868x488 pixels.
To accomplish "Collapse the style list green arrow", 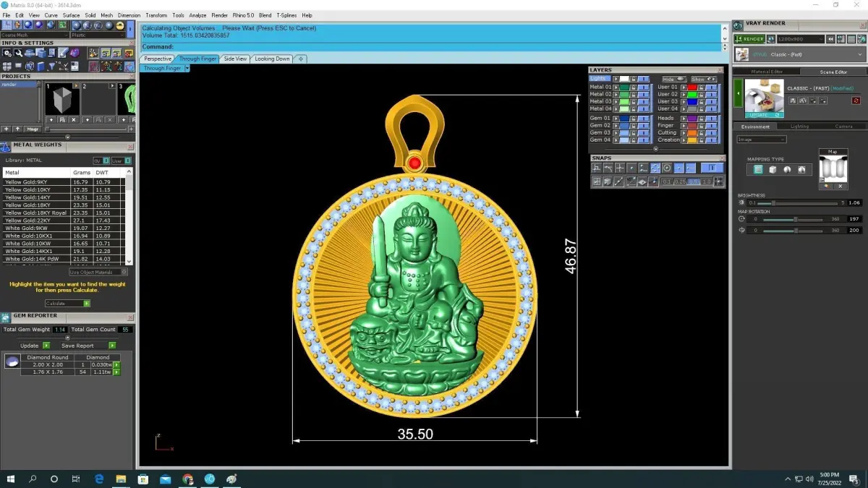I will [739, 94].
